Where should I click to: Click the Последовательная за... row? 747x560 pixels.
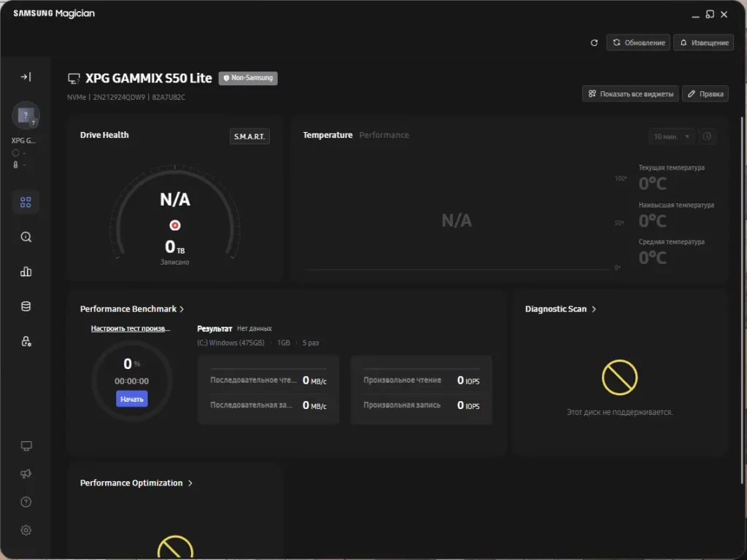268,405
